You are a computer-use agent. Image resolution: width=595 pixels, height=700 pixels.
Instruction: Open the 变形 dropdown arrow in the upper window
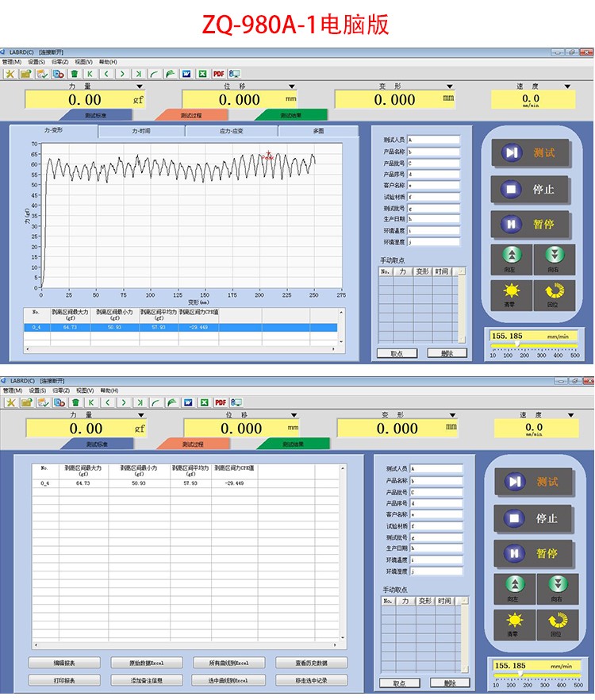[x=451, y=87]
